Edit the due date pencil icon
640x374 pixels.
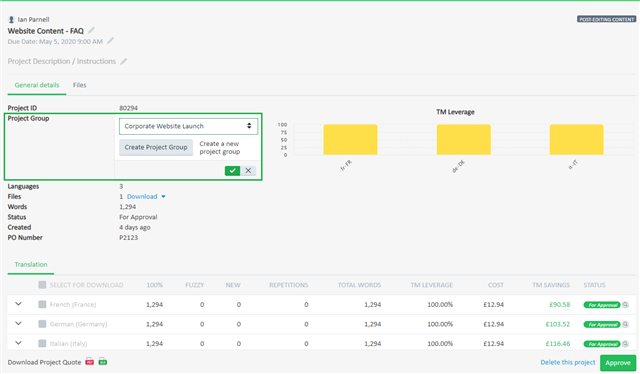tap(110, 41)
